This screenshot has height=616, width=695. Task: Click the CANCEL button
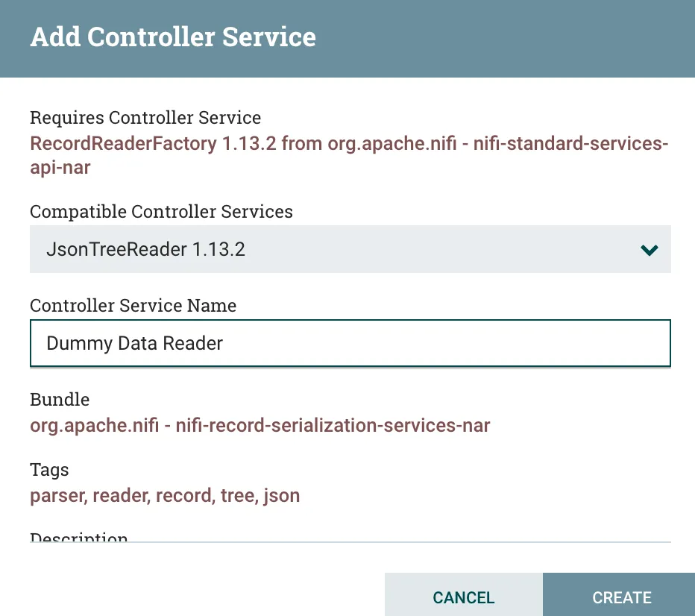tap(463, 597)
